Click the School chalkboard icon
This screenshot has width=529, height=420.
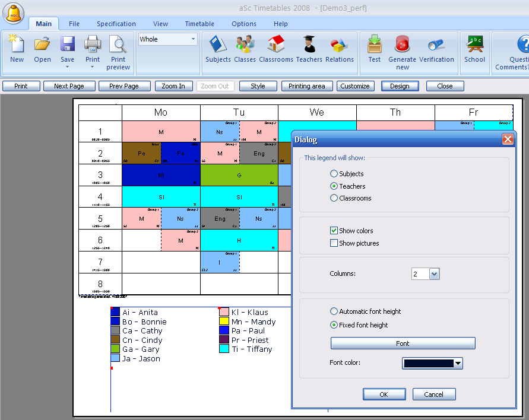pos(474,45)
